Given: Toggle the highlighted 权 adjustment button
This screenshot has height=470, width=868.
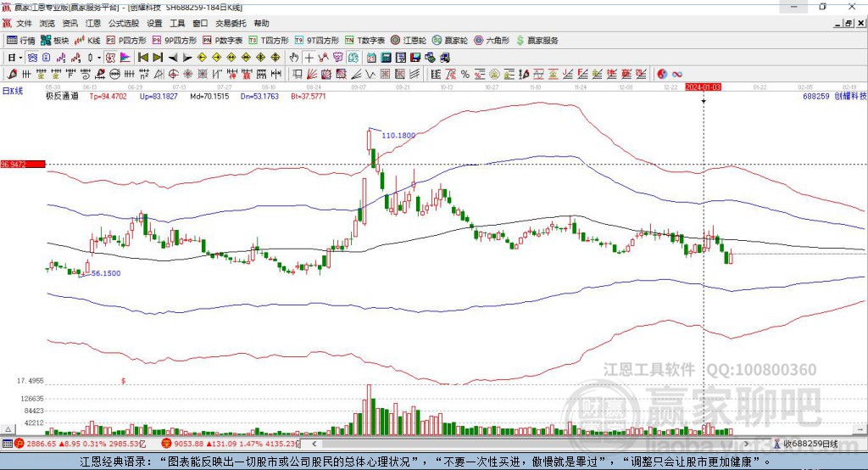Looking at the screenshot, I should (x=110, y=57).
